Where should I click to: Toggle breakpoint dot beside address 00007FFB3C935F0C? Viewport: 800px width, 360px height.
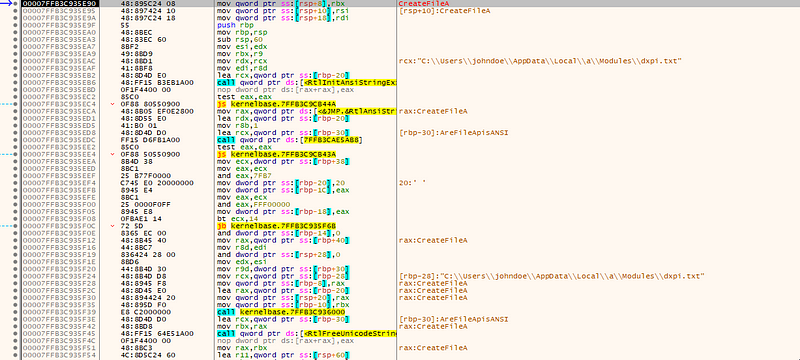point(15,225)
